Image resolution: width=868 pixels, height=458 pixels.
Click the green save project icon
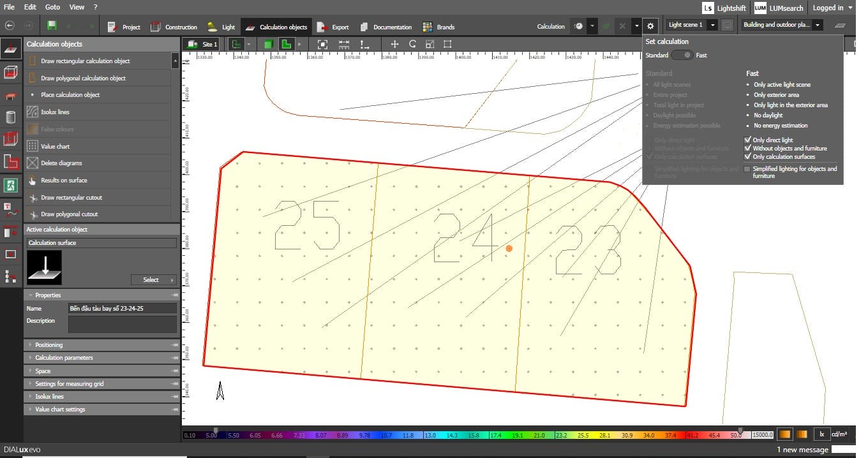pyautogui.click(x=52, y=26)
